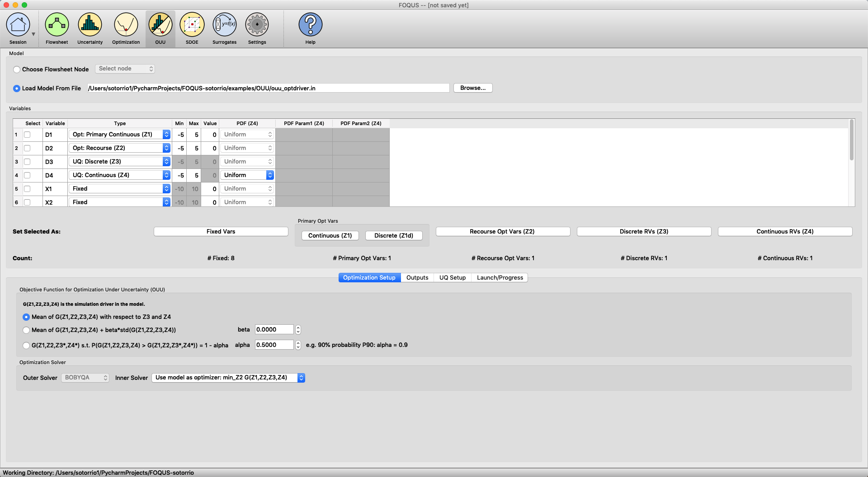Viewport: 868px width, 477px height.
Task: Click the variables table vertical scrollbar
Action: point(852,140)
